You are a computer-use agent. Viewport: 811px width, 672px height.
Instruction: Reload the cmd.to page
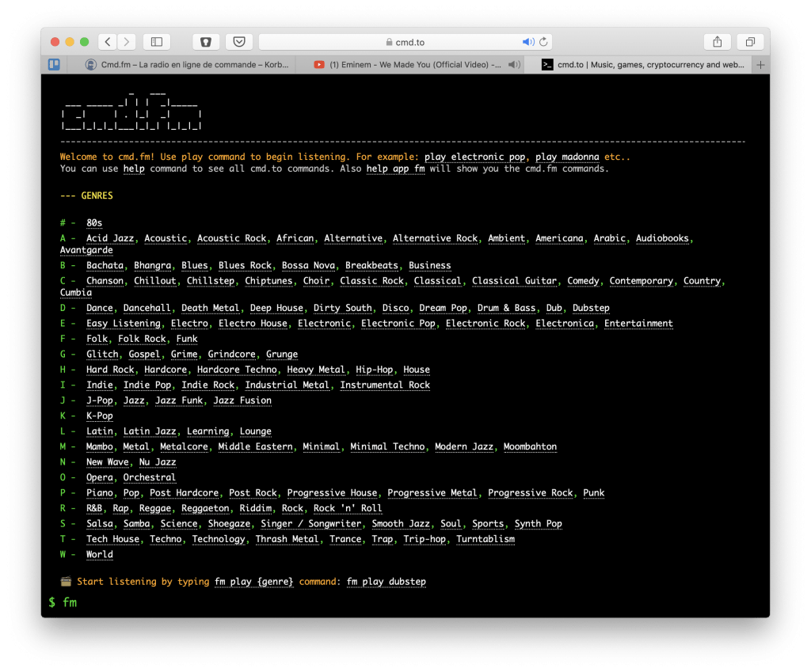[x=543, y=42]
